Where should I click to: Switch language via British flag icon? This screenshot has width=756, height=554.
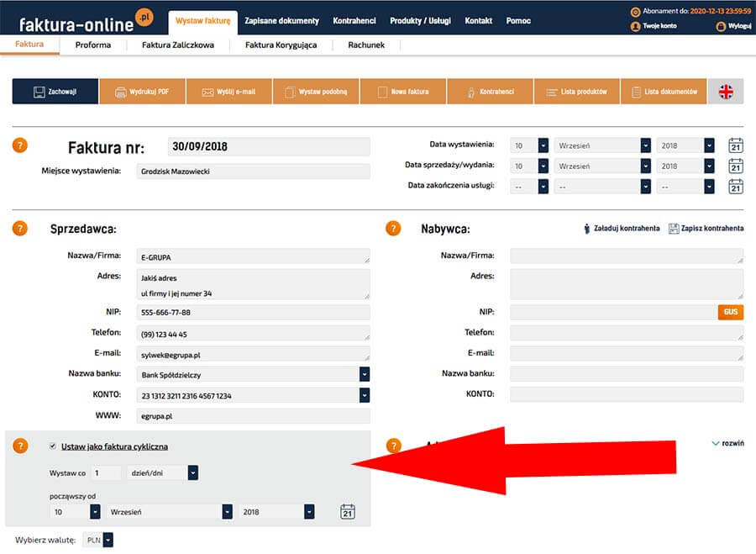726,91
